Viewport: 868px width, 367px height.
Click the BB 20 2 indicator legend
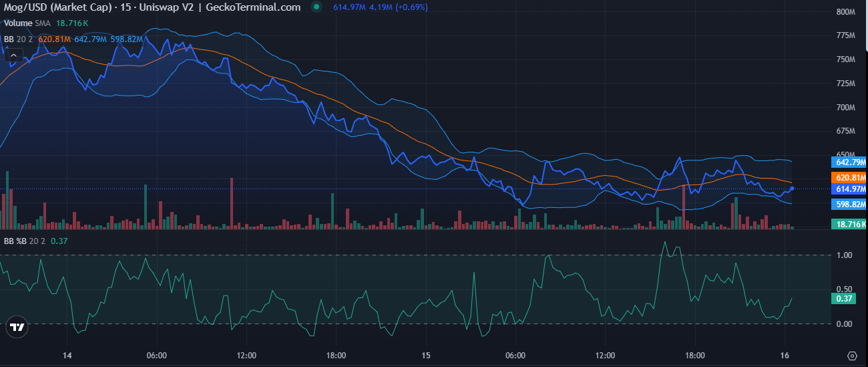tap(19, 39)
